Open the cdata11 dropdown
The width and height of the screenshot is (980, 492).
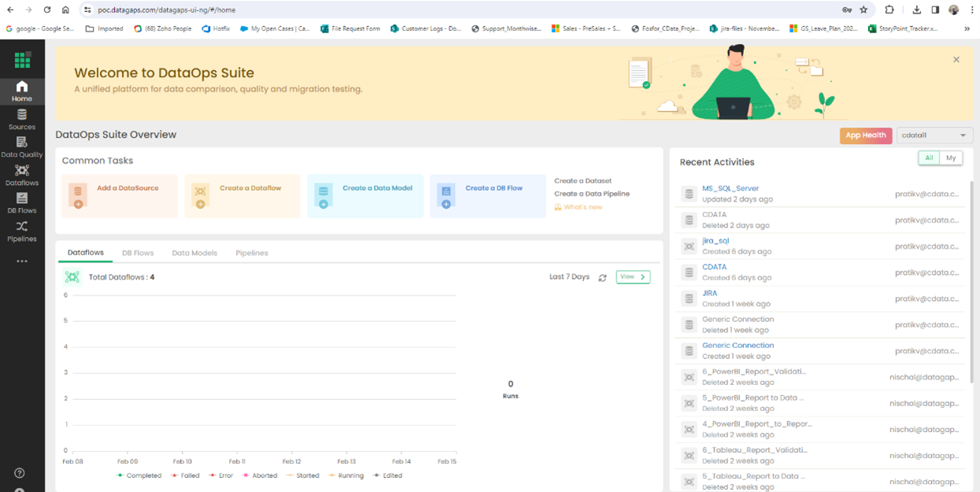coord(934,135)
